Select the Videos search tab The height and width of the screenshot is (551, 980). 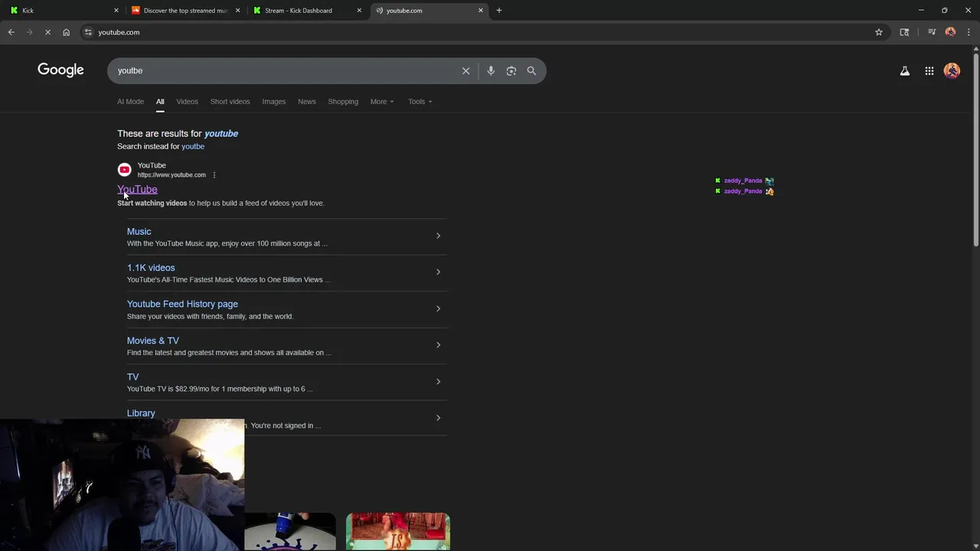pyautogui.click(x=187, y=101)
